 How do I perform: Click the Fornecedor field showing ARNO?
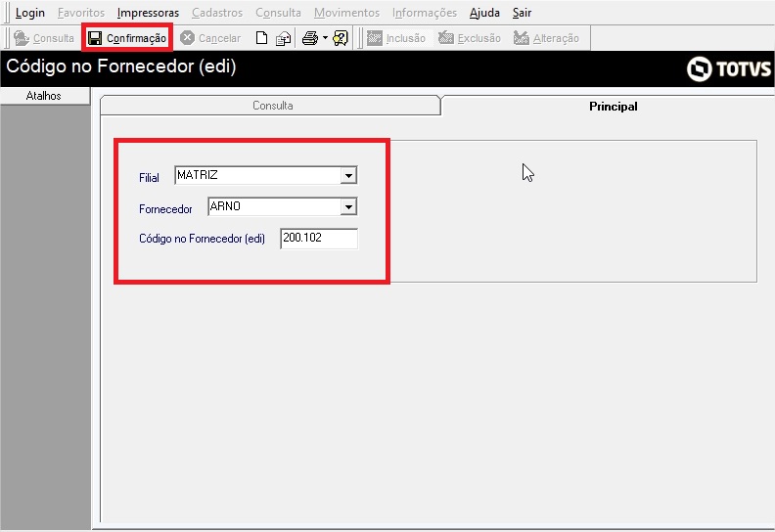click(x=282, y=207)
